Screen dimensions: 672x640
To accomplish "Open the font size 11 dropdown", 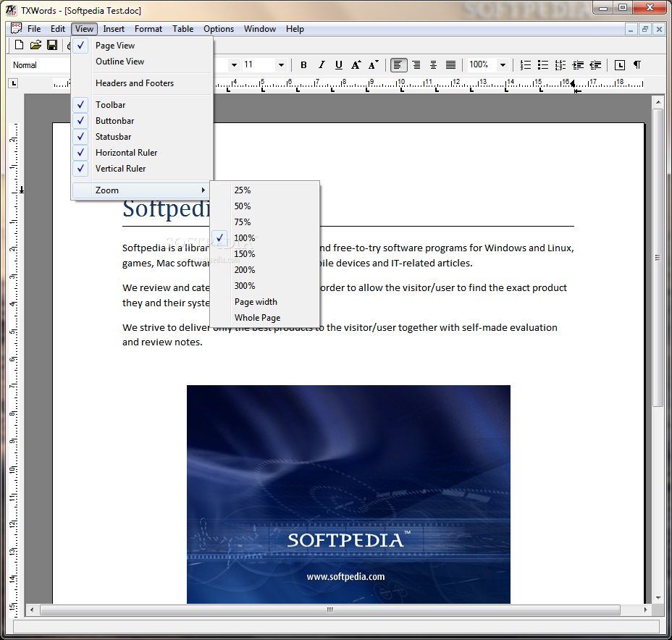I will [281, 65].
